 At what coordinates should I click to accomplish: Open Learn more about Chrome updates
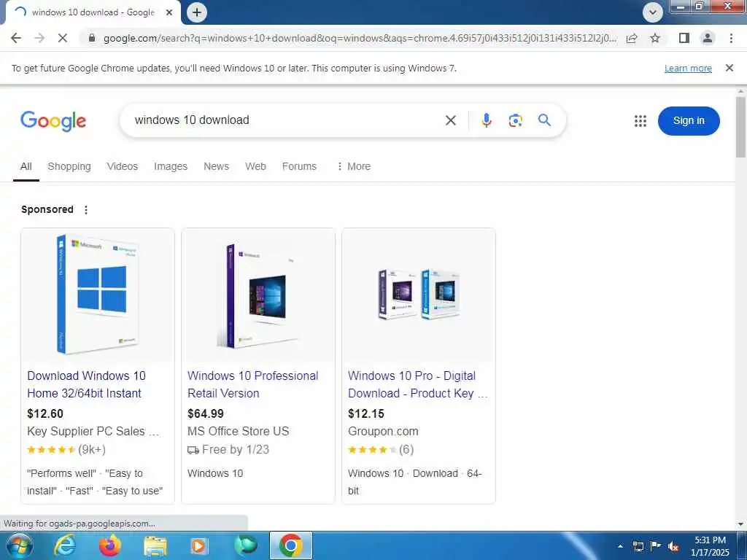688,68
